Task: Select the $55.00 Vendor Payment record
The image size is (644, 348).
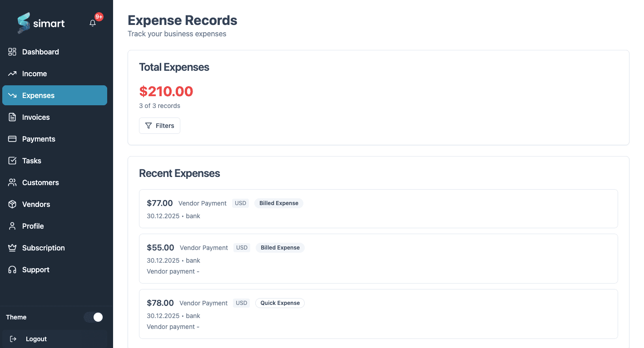Action: 378,259
